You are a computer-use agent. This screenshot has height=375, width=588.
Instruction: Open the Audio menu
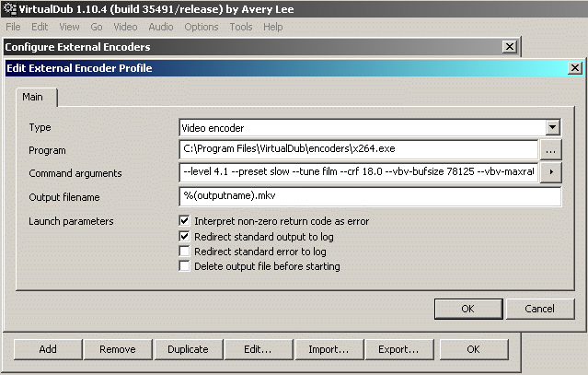tap(161, 27)
